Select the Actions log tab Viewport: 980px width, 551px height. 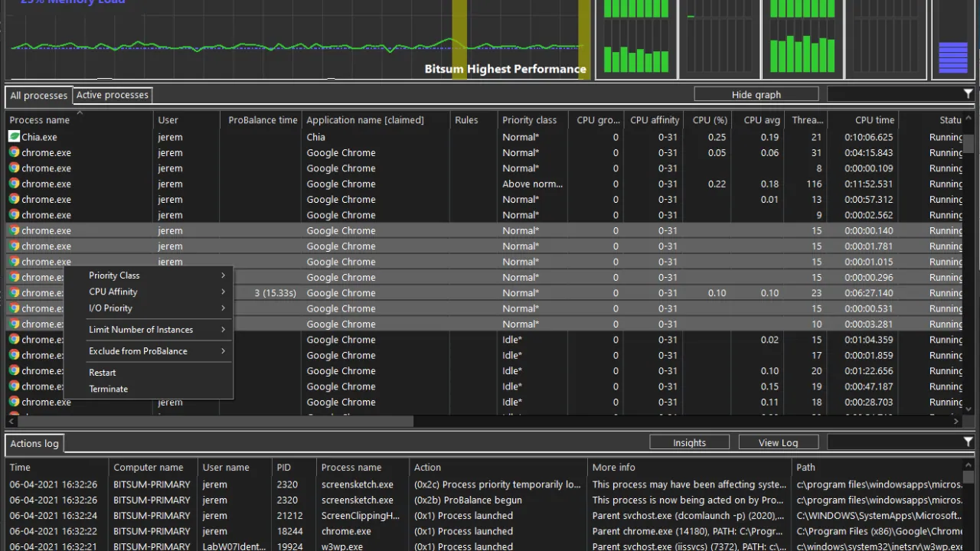(34, 444)
